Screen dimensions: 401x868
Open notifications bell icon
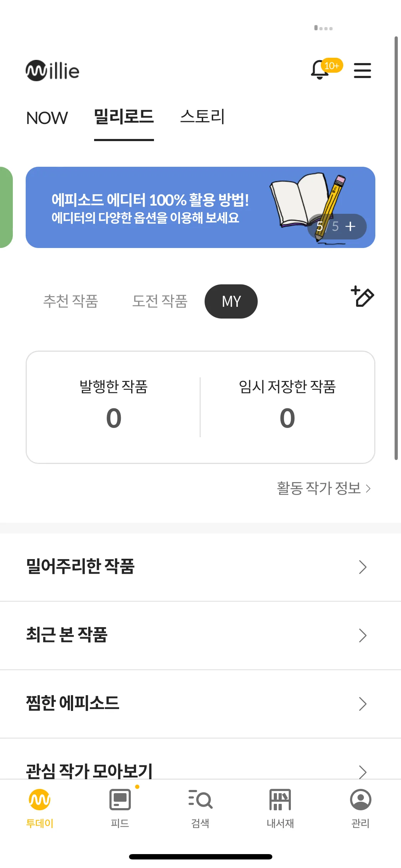[x=320, y=70]
